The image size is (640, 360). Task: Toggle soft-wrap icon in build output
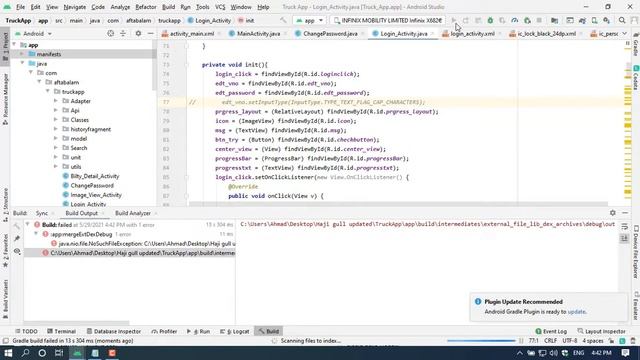pos(624,226)
